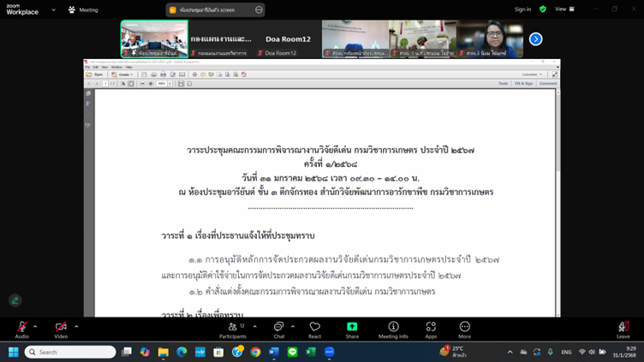Open Meeting info
This screenshot has width=644, height=362.
(x=393, y=329)
